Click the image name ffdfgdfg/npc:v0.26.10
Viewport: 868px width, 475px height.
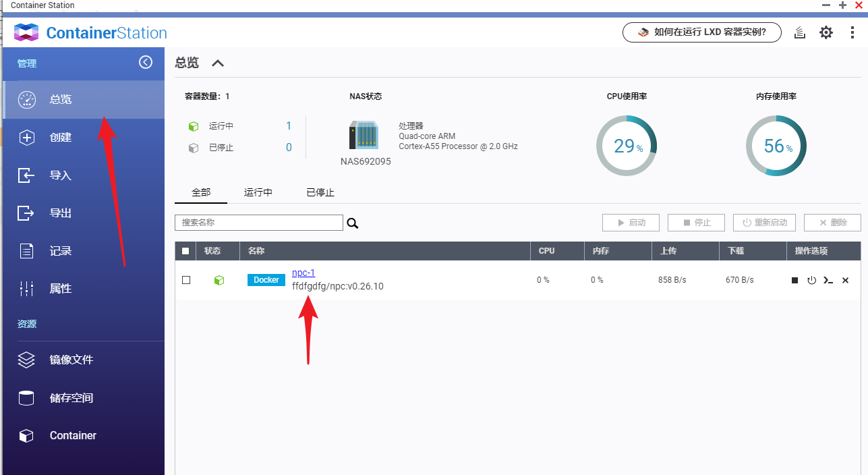[338, 286]
